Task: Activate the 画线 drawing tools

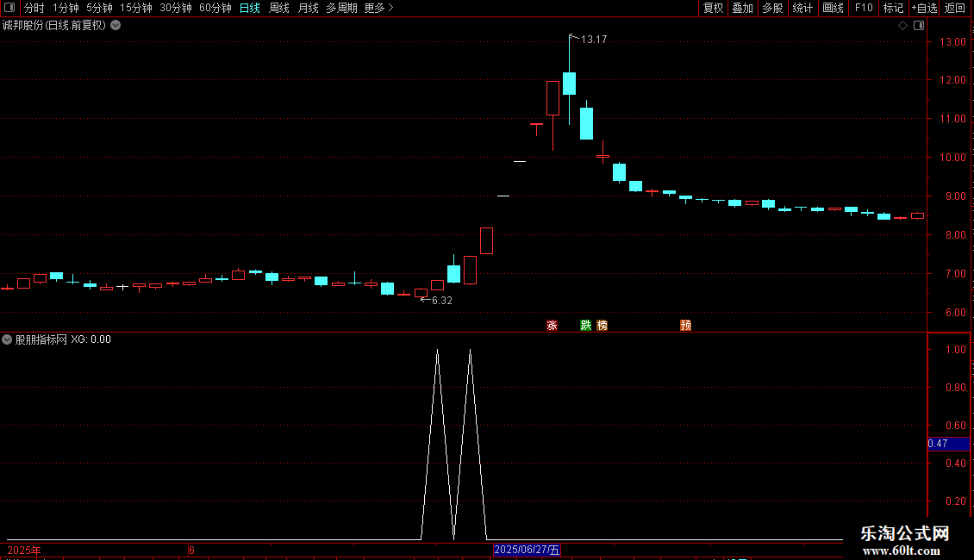Action: (x=833, y=8)
